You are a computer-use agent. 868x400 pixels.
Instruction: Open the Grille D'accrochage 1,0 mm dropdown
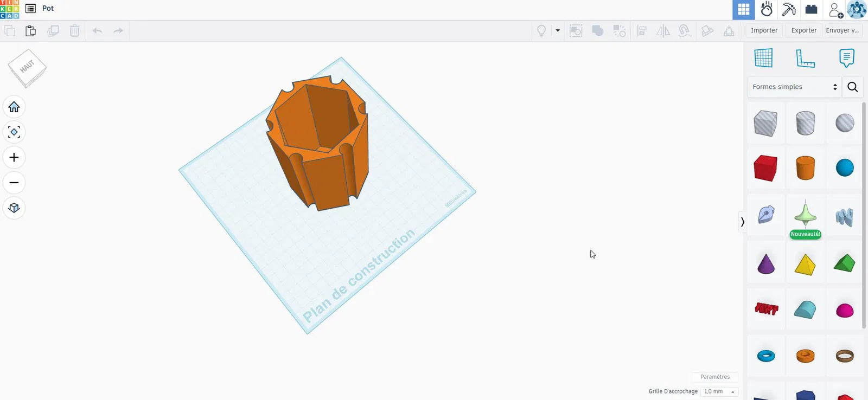coord(719,391)
